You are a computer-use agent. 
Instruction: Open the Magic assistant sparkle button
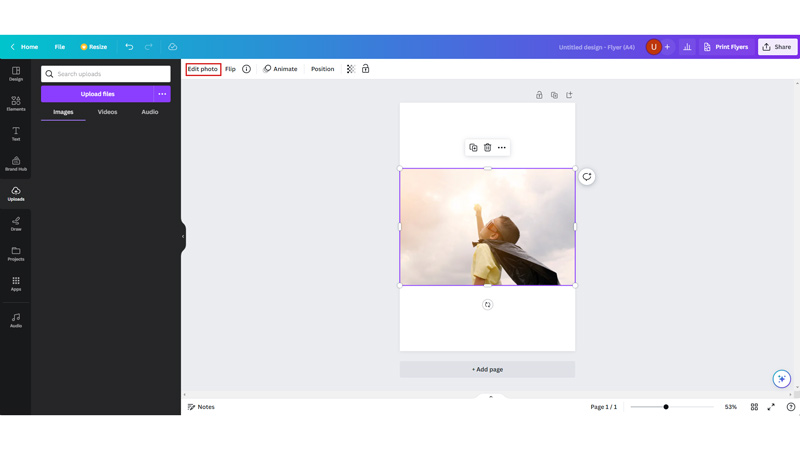781,379
